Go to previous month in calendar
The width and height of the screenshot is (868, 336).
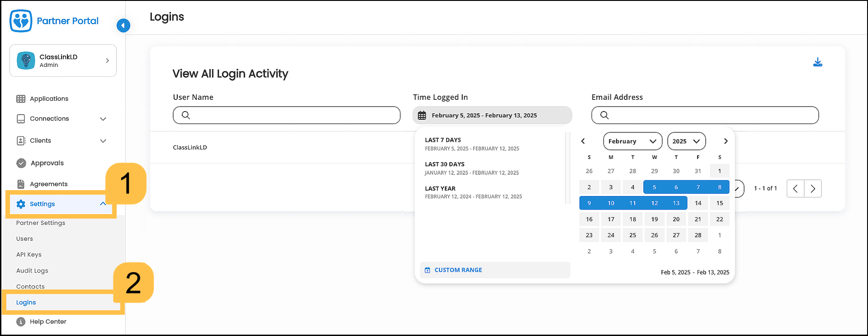click(583, 141)
